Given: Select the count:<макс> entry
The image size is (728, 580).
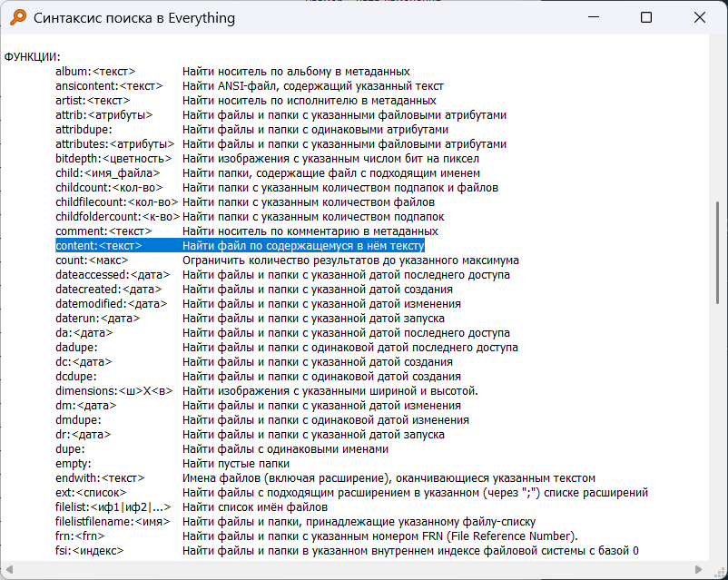Looking at the screenshot, I should click(x=92, y=261).
